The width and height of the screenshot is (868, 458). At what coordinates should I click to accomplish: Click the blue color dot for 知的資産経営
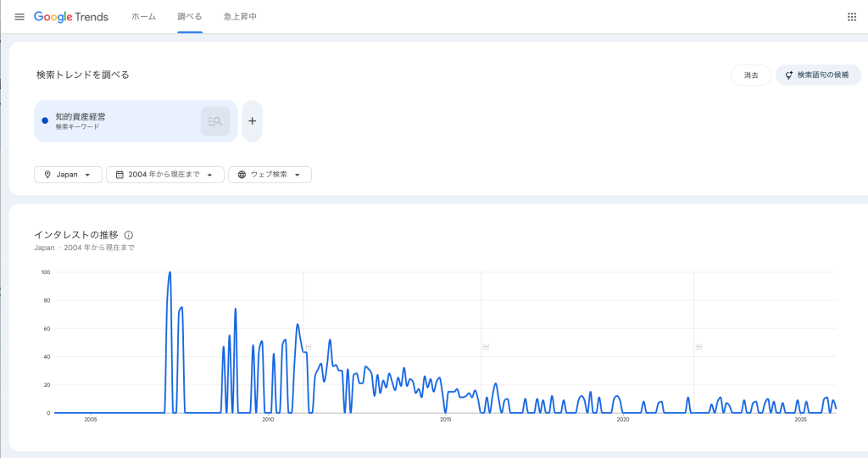45,121
